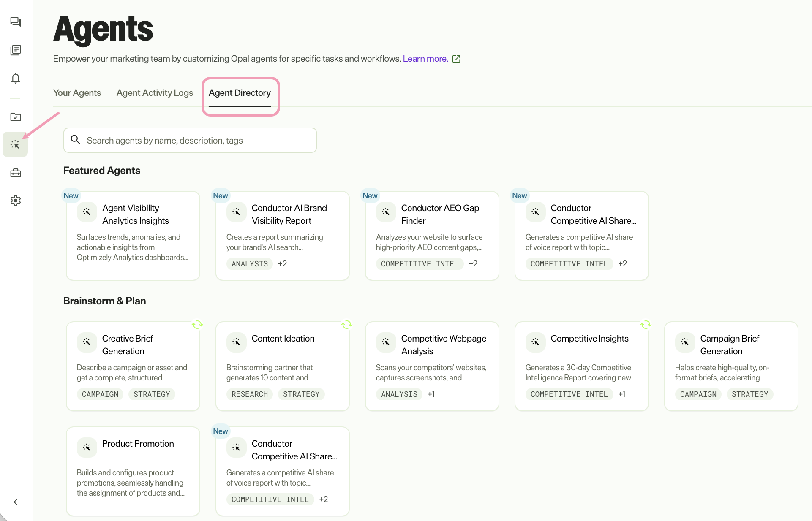Switch to the Your Agents tab
The width and height of the screenshot is (812, 521).
click(x=77, y=93)
